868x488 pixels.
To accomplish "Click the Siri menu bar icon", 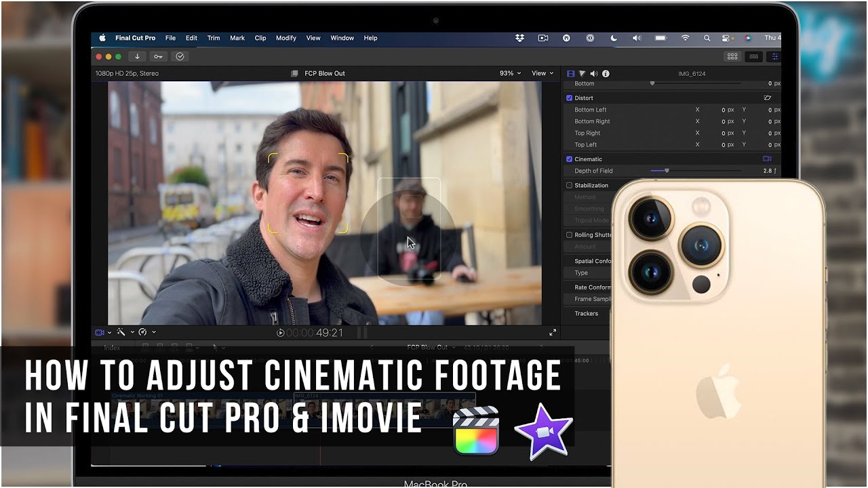I will click(748, 38).
